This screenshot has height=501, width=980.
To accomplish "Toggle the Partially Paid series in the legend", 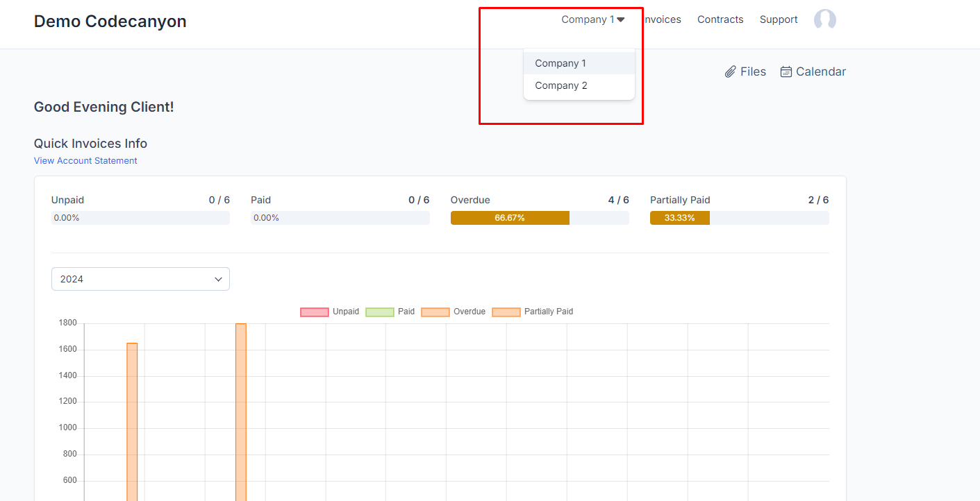I will pos(506,312).
